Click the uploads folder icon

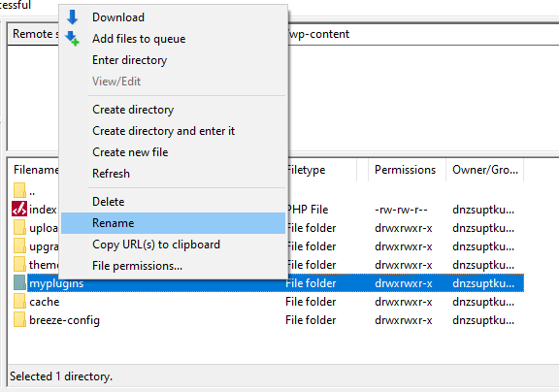click(19, 227)
